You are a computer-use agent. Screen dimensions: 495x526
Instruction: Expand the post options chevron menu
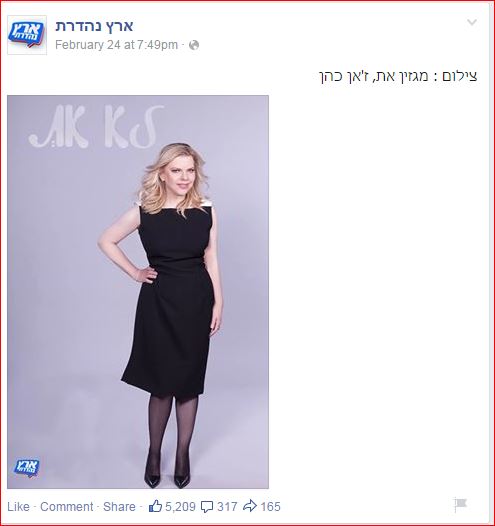point(472,22)
